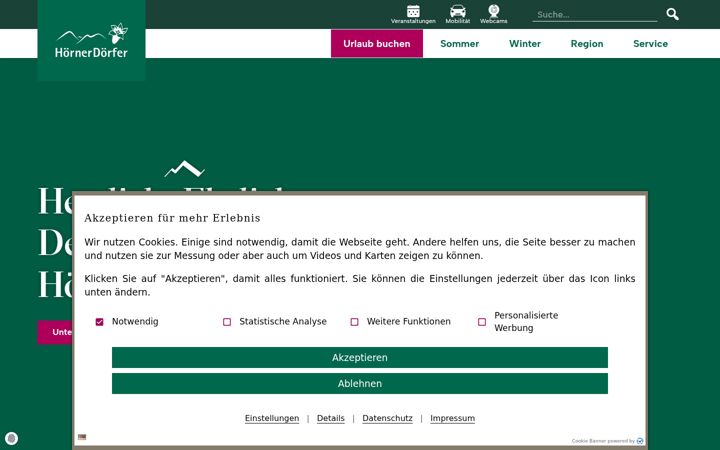Screen dimensions: 720x450
Task: Open the Service menu
Action: point(650,44)
